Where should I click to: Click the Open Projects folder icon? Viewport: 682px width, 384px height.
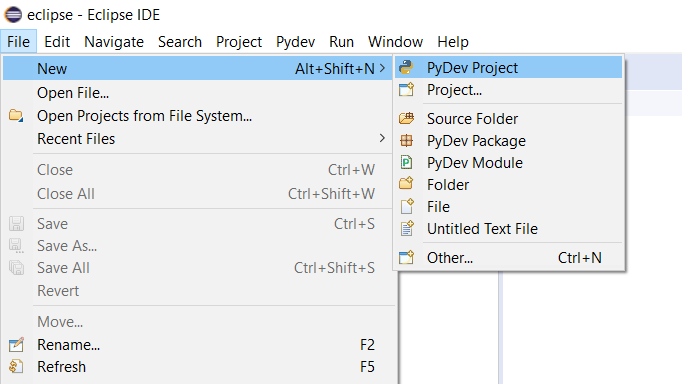(16, 116)
